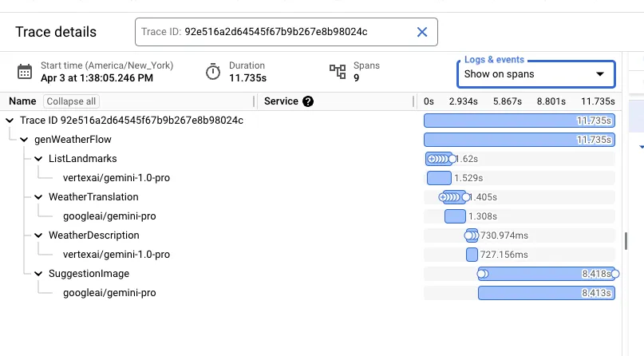Click the 8.413s googleai/gemini-pro timeline bar

(x=546, y=293)
